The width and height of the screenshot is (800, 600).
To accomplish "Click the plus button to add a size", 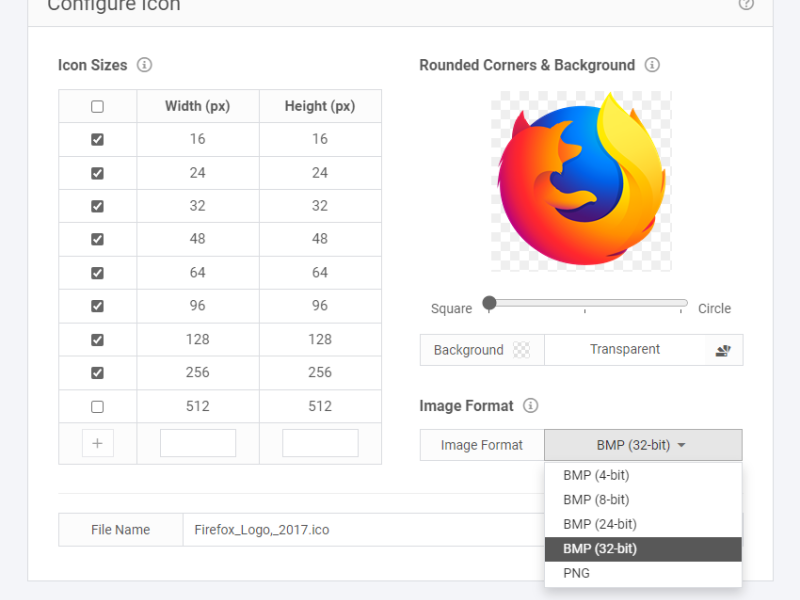I will pyautogui.click(x=97, y=443).
